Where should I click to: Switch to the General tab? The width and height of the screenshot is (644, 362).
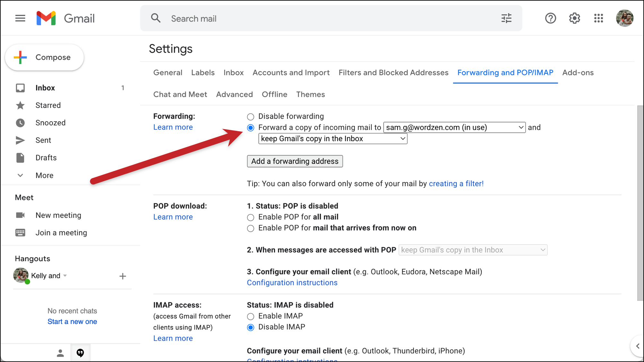coord(168,73)
